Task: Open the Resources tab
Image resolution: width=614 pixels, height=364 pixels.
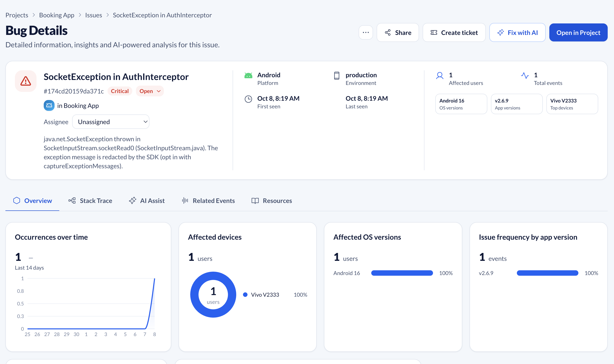Action: point(272,201)
